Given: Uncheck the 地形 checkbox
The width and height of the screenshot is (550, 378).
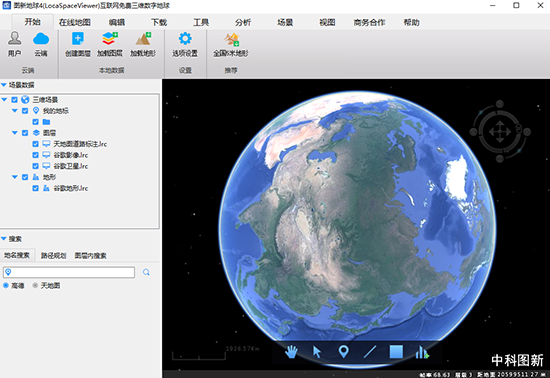Looking at the screenshot, I should point(25,177).
